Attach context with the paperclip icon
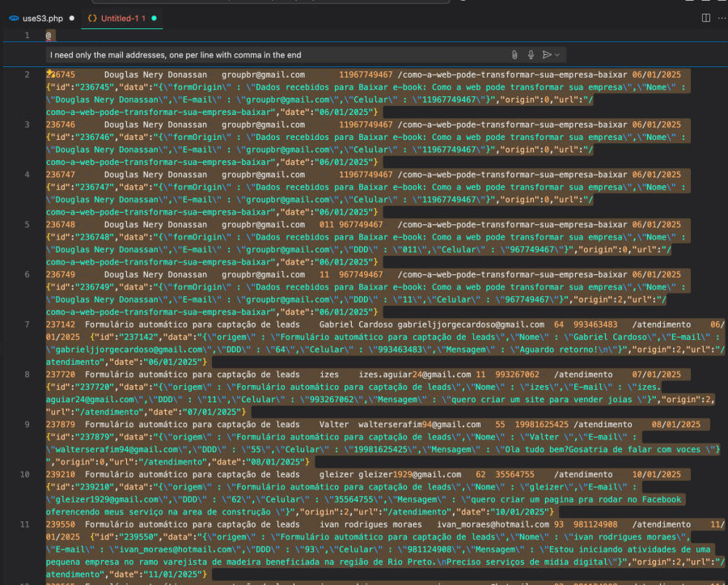This screenshot has height=585, width=728. [514, 55]
